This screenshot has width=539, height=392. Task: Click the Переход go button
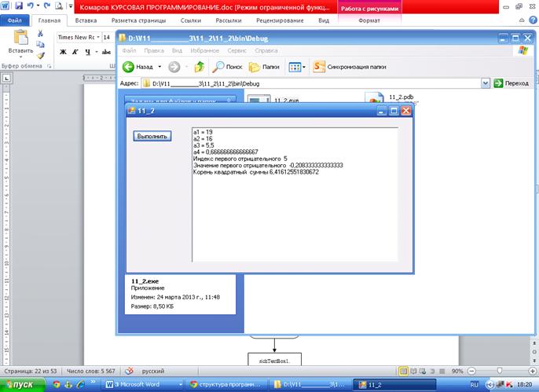coord(511,83)
